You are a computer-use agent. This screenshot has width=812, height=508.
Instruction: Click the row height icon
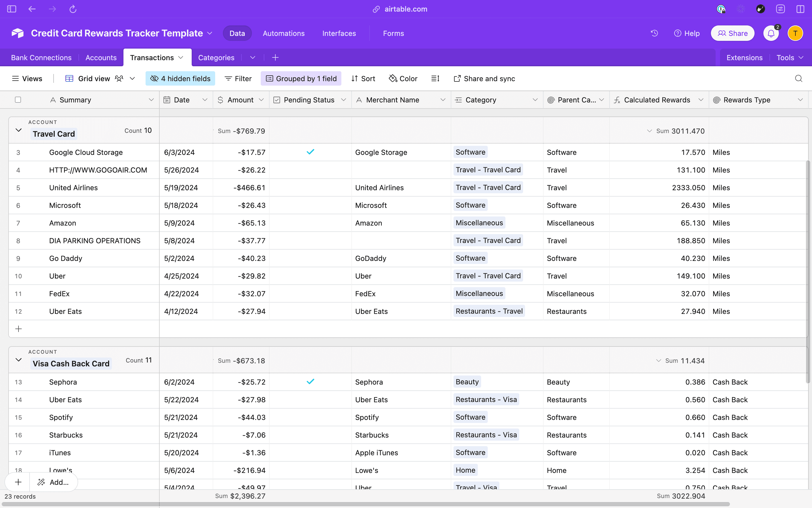click(x=434, y=78)
